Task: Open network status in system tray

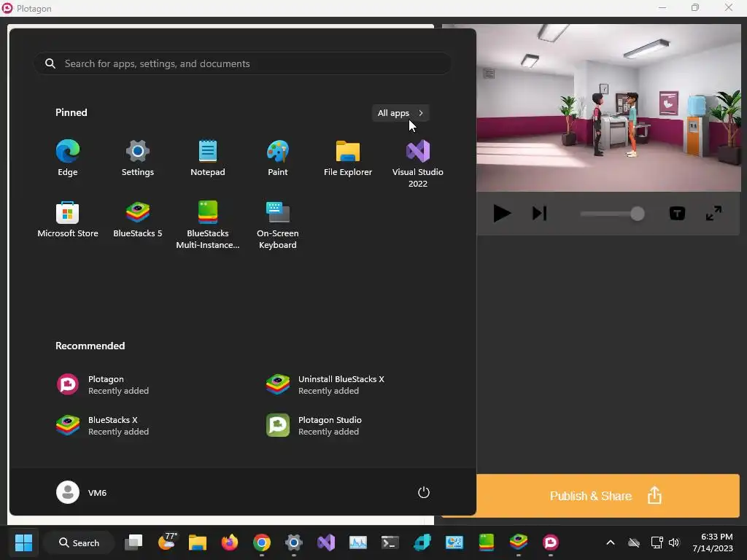Action: tap(657, 542)
